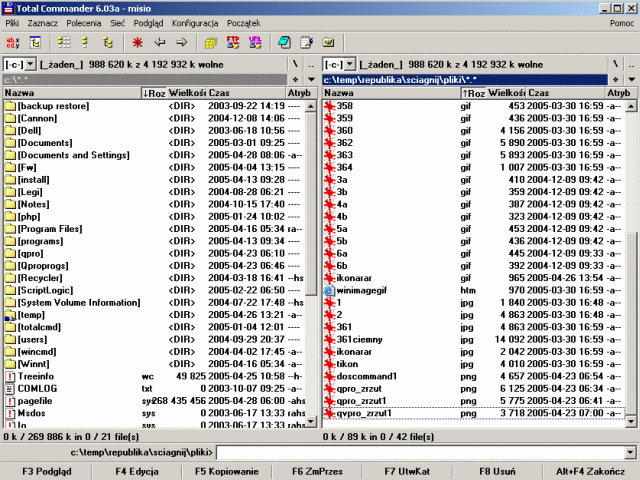640x480 pixels.
Task: Go back with left arrow icon
Action: click(x=160, y=42)
